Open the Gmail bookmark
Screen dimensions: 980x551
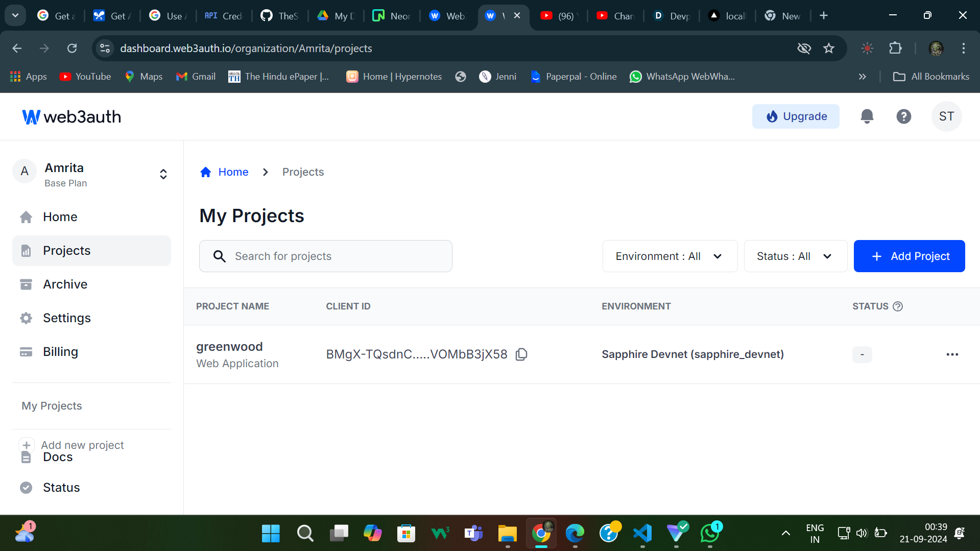tap(196, 77)
